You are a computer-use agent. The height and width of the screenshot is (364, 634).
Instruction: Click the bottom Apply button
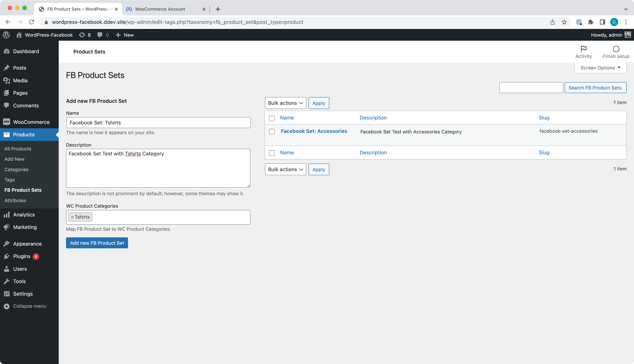coord(319,170)
